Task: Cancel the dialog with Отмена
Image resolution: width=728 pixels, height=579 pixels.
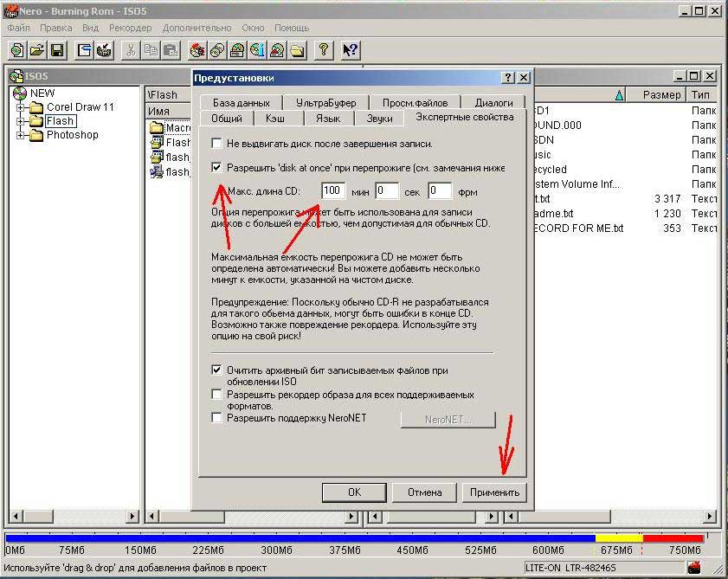Action: point(424,492)
